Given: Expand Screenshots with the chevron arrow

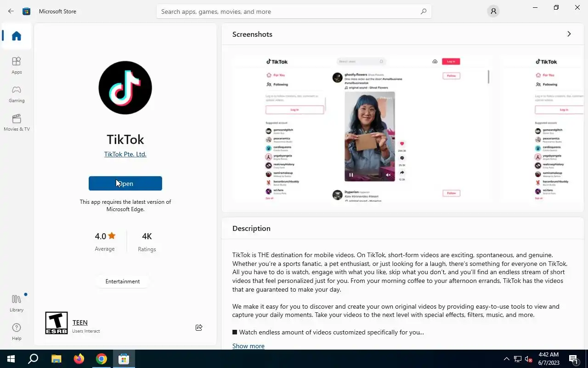Looking at the screenshot, I should tap(569, 34).
